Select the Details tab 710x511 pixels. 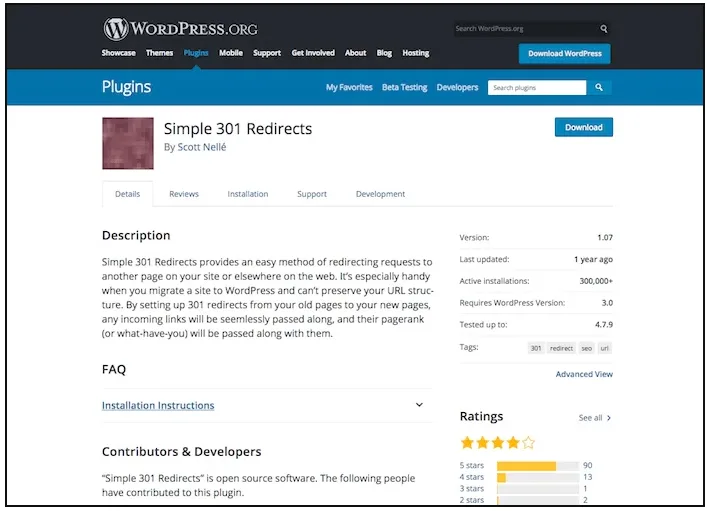coord(127,194)
